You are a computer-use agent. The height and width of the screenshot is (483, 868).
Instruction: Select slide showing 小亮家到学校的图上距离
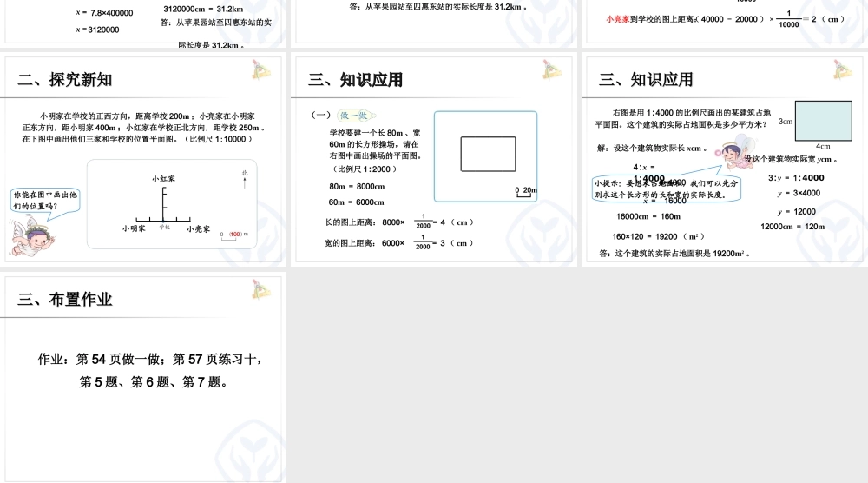725,22
